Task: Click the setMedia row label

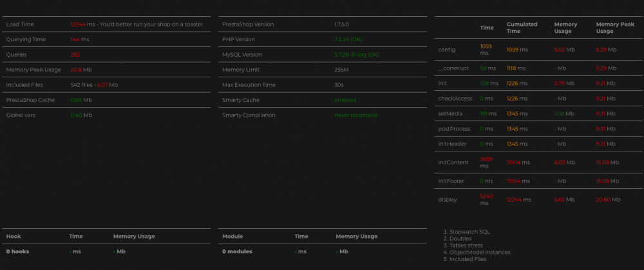Action: click(x=451, y=114)
